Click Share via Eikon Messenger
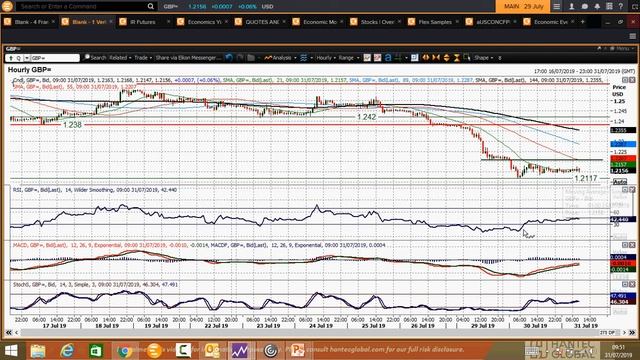This screenshot has height=360, width=640. point(189,58)
